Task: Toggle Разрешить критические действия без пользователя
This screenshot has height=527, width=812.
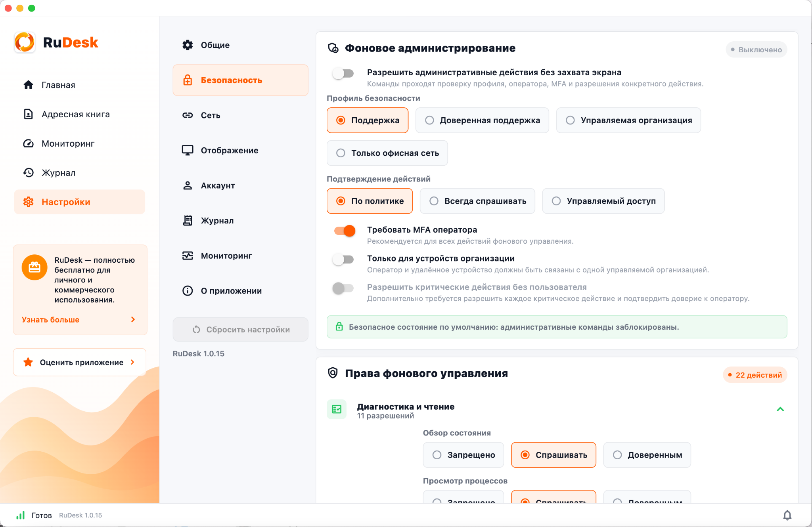Action: tap(343, 288)
